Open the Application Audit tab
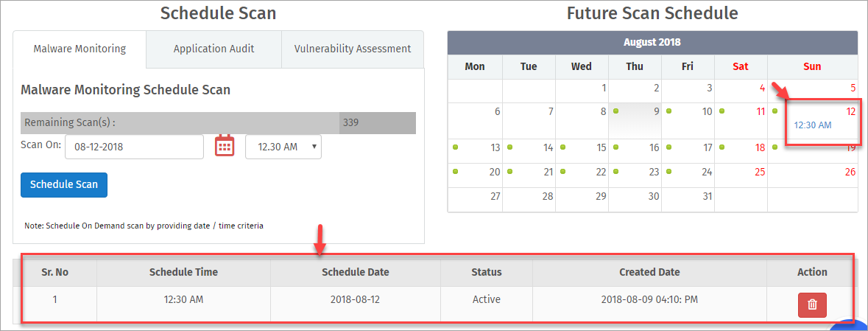Screen dimensions: 868x331 click(214, 49)
